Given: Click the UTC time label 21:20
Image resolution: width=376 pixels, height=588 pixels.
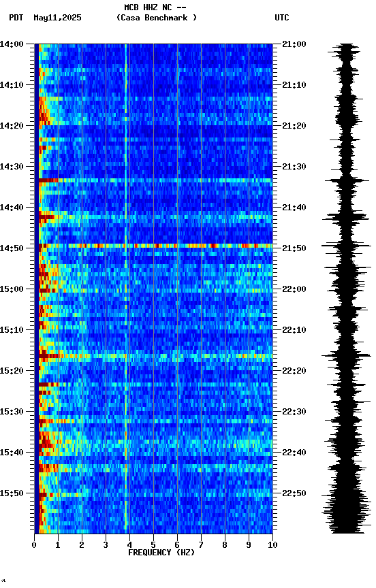Looking at the screenshot, I should click(294, 126).
